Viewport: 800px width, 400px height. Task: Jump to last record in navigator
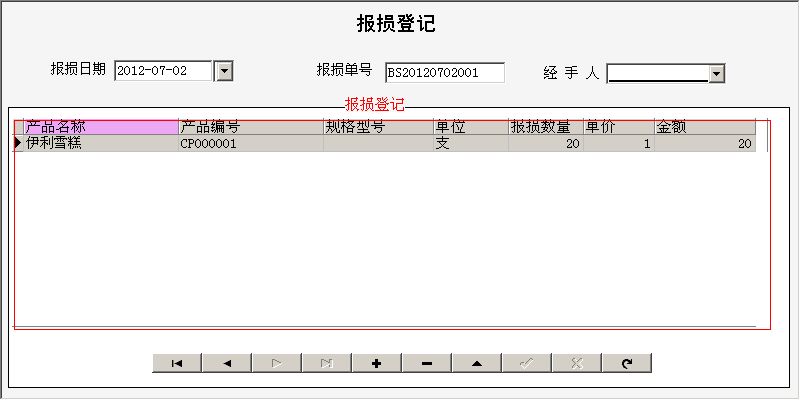(327, 363)
